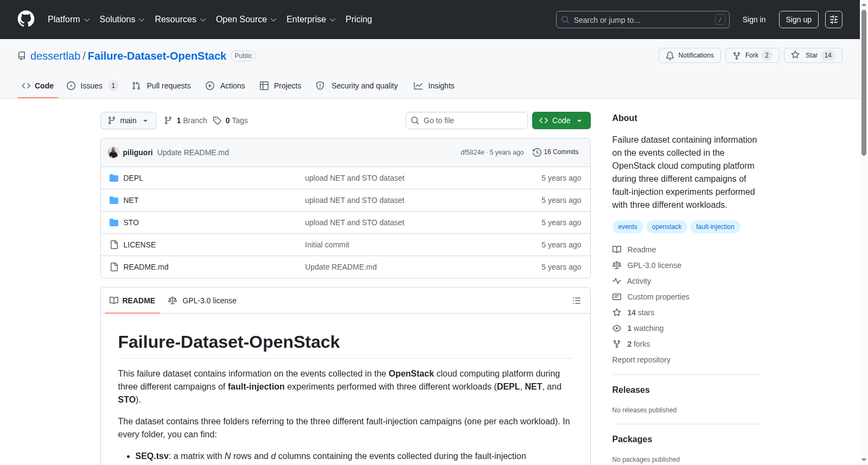This screenshot has width=868, height=465.
Task: Expand the Solutions menu
Action: pos(122,20)
